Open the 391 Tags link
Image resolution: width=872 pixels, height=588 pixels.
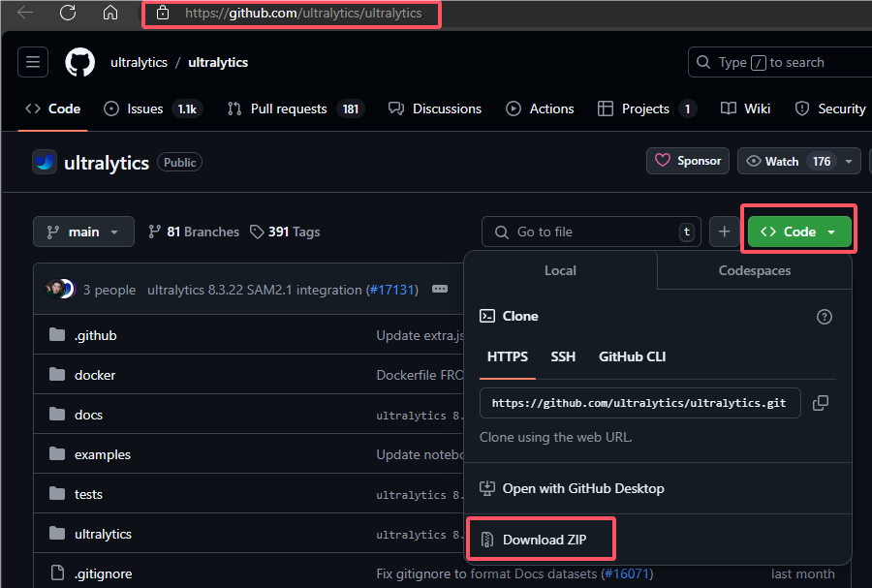point(285,232)
